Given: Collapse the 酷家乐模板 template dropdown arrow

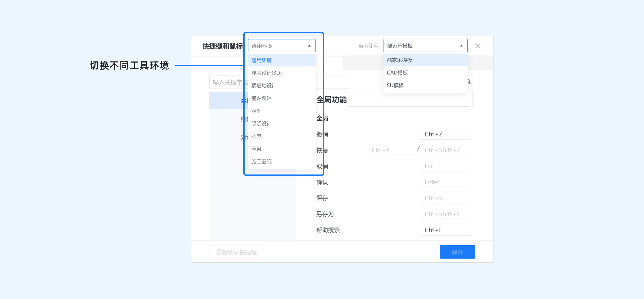Looking at the screenshot, I should 461,46.
